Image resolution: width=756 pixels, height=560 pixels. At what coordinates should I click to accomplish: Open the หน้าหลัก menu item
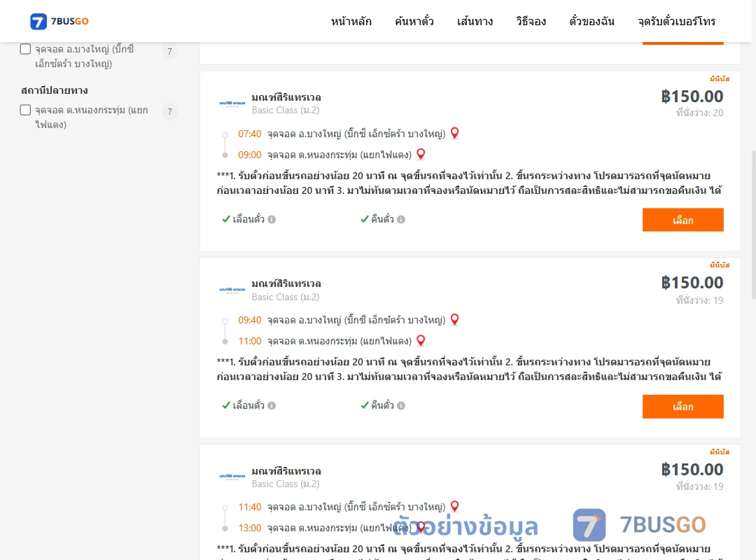[x=351, y=21]
